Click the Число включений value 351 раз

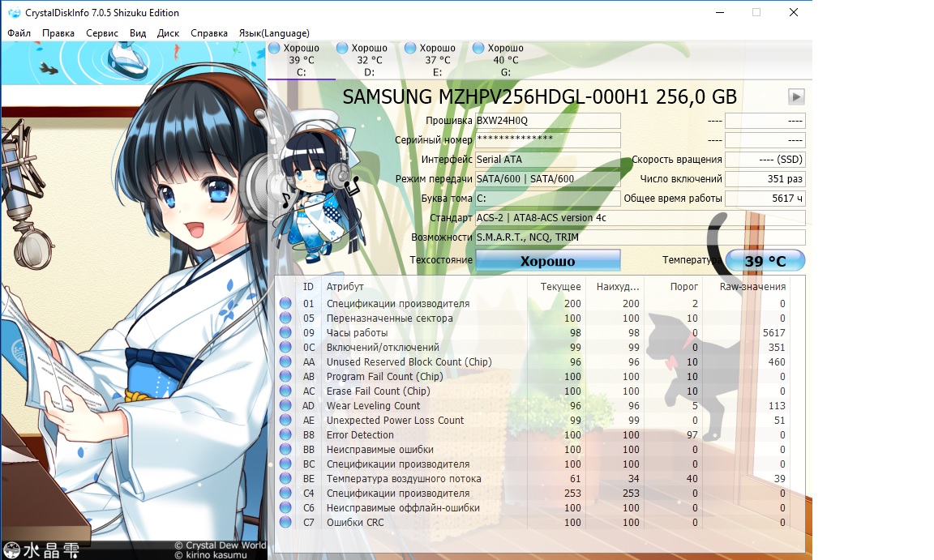pyautogui.click(x=765, y=178)
